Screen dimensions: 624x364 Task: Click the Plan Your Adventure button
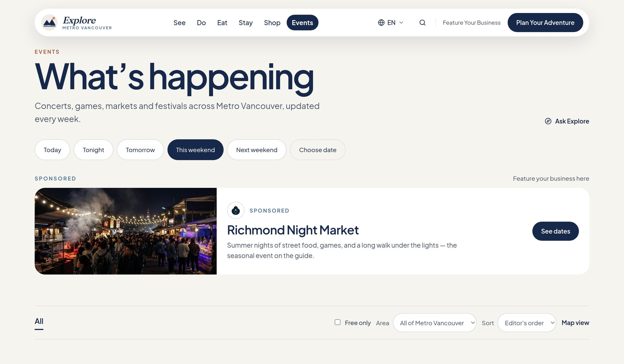click(545, 22)
